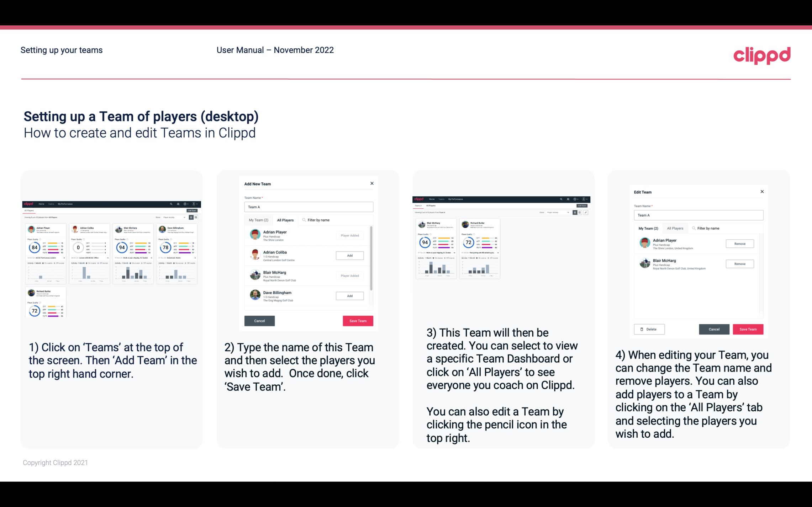Image resolution: width=812 pixels, height=507 pixels.
Task: Click the Remove button next to Blair McHarg
Action: [x=739, y=263]
